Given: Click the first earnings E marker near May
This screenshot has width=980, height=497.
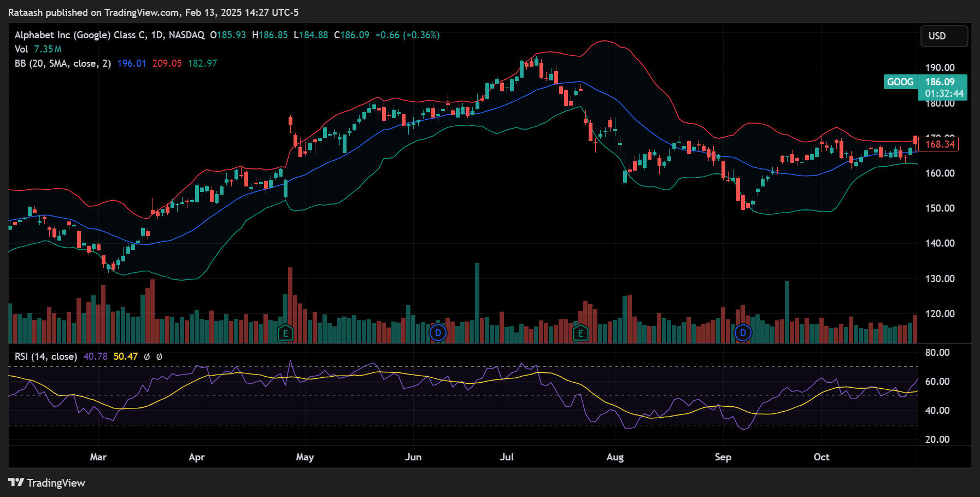Looking at the screenshot, I should coord(285,332).
